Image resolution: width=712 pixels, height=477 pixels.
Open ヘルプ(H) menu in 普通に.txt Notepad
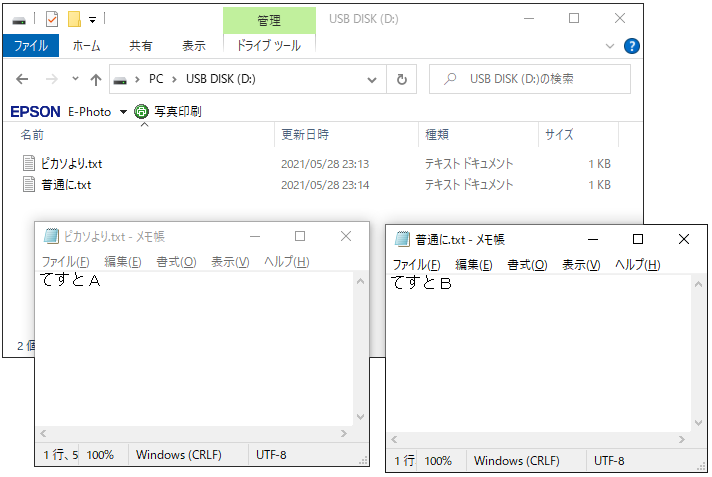(638, 265)
